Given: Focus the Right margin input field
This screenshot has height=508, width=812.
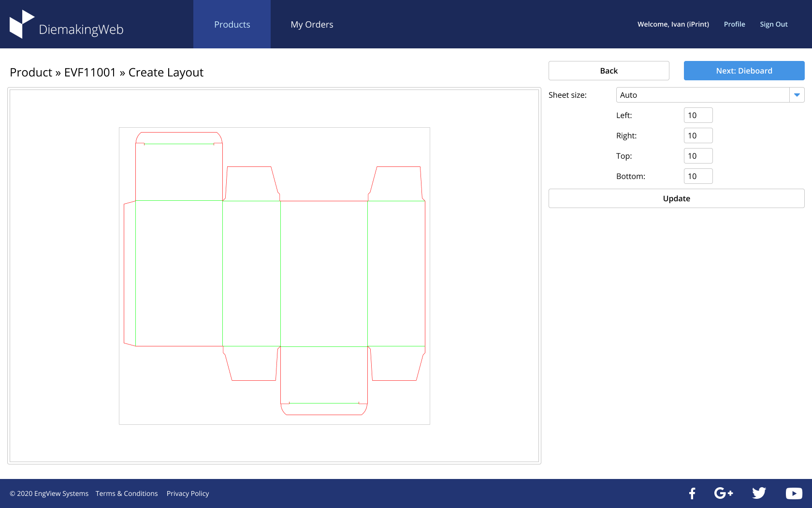Looking at the screenshot, I should pos(698,135).
